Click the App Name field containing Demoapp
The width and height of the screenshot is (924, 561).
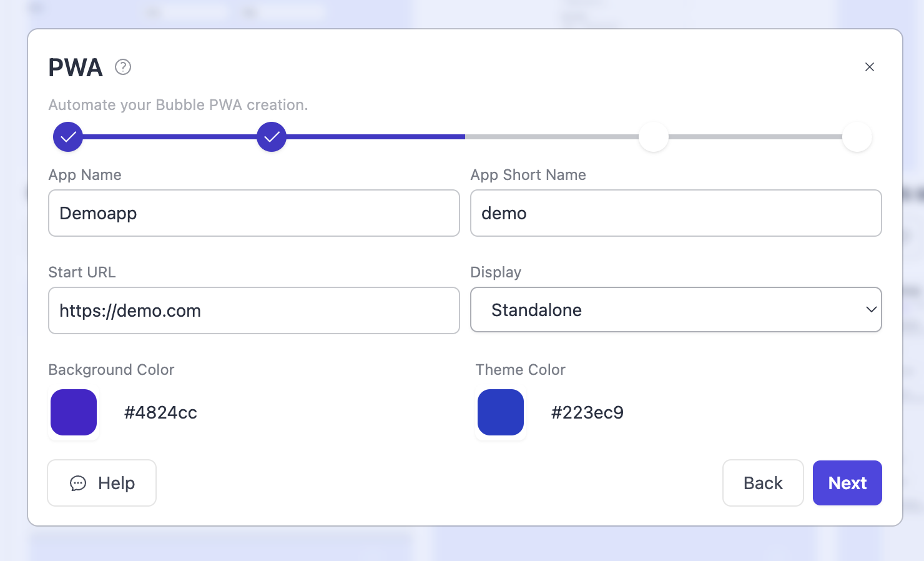254,213
